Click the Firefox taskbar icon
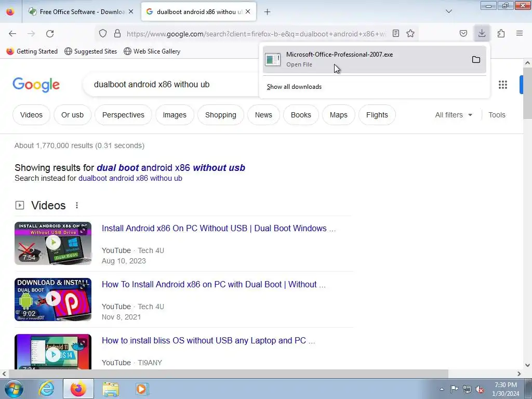 (78, 389)
